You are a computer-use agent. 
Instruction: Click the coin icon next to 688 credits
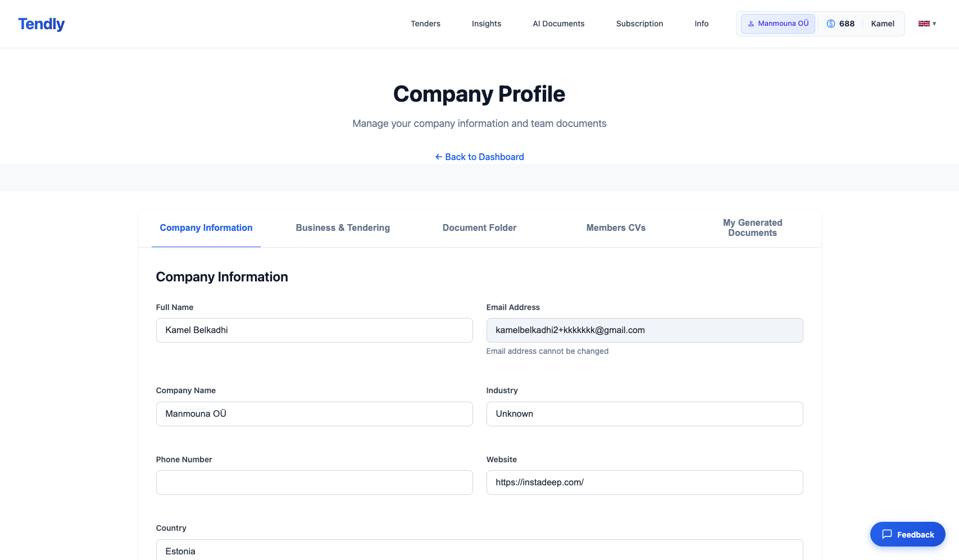[830, 24]
